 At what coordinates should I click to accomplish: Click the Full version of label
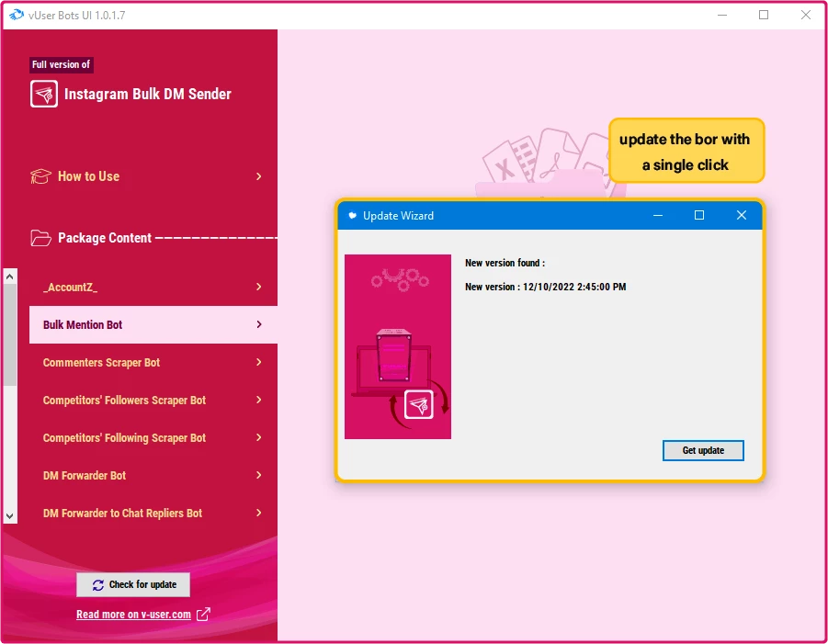click(62, 64)
